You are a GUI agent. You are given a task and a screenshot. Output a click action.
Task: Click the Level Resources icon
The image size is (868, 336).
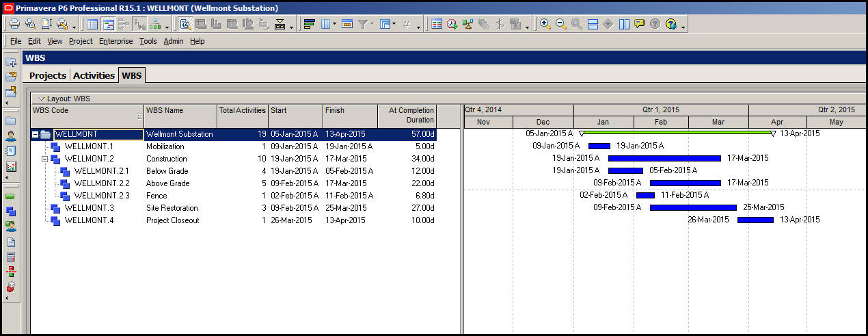[x=468, y=24]
